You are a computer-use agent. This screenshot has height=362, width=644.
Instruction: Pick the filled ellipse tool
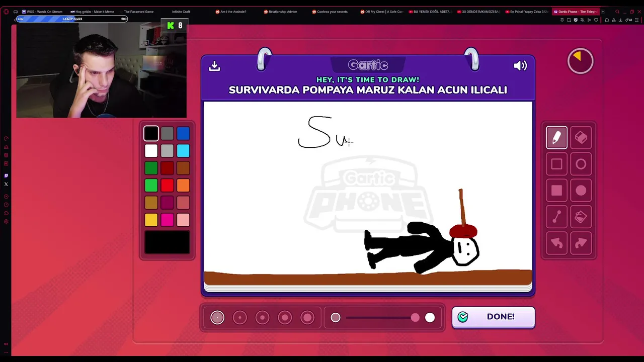pos(581,191)
